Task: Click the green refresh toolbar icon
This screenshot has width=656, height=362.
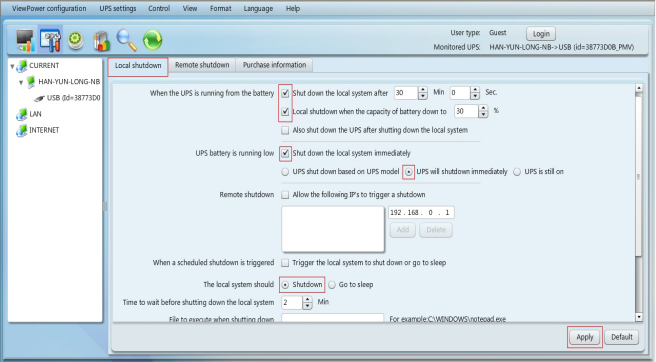Action: (x=152, y=40)
